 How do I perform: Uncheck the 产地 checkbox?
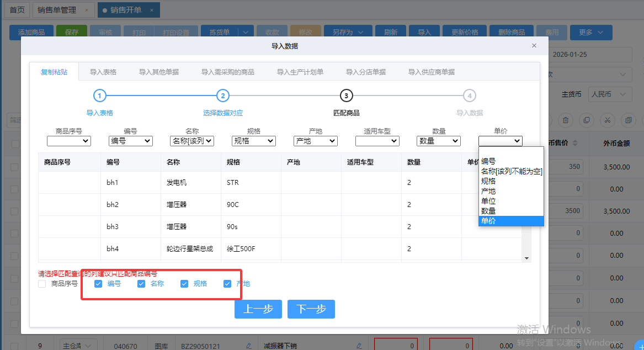pos(227,283)
